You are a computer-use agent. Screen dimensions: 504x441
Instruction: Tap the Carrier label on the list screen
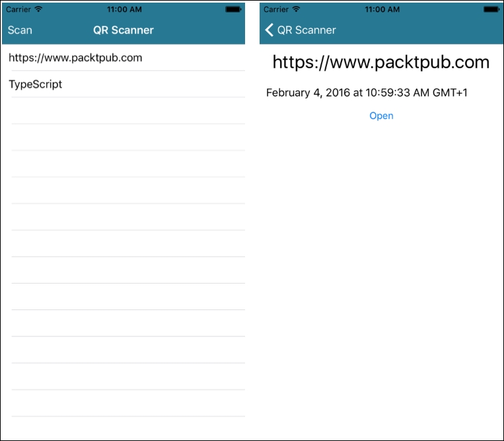[x=18, y=9]
